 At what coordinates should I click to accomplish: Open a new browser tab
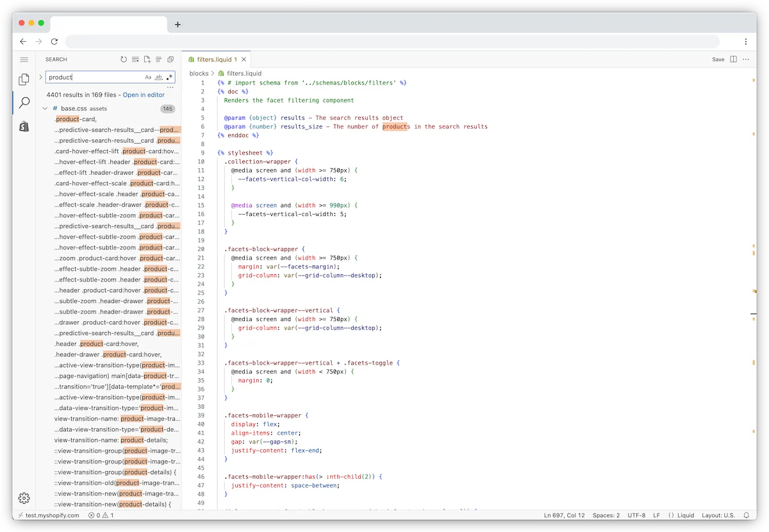click(178, 24)
